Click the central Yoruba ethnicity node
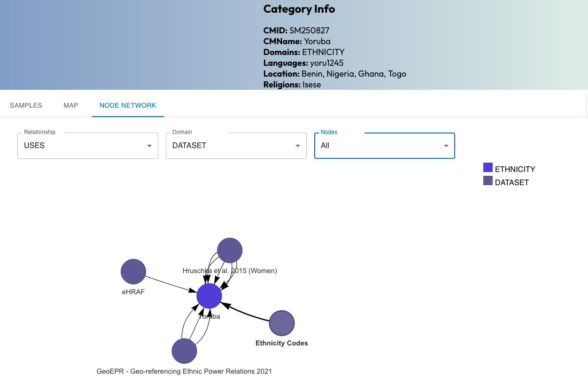588x384 pixels. click(x=209, y=296)
